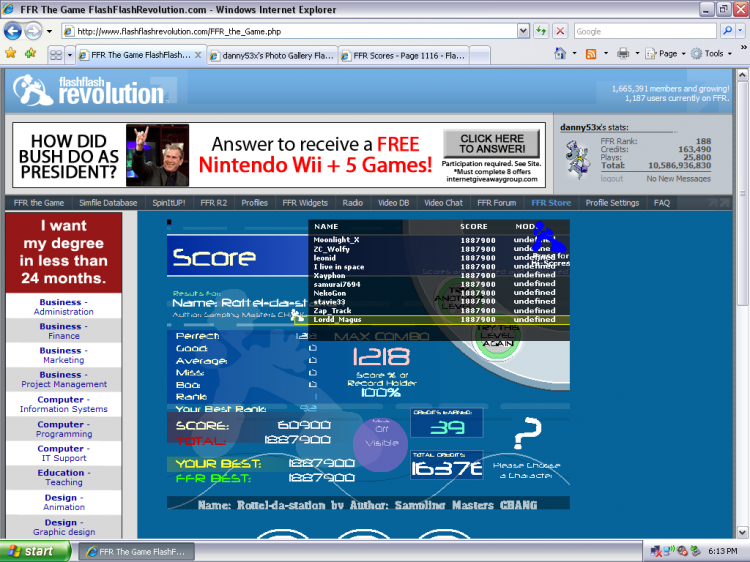750x562 pixels.
Task: Click the scrollbar down arrow
Action: point(742,531)
